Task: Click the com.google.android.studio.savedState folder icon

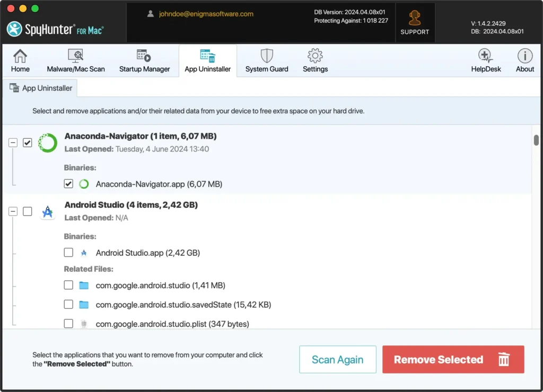Action: (84, 305)
